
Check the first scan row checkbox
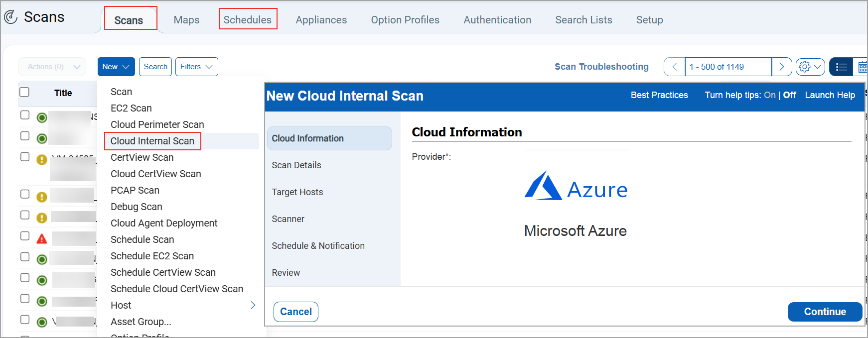click(25, 115)
